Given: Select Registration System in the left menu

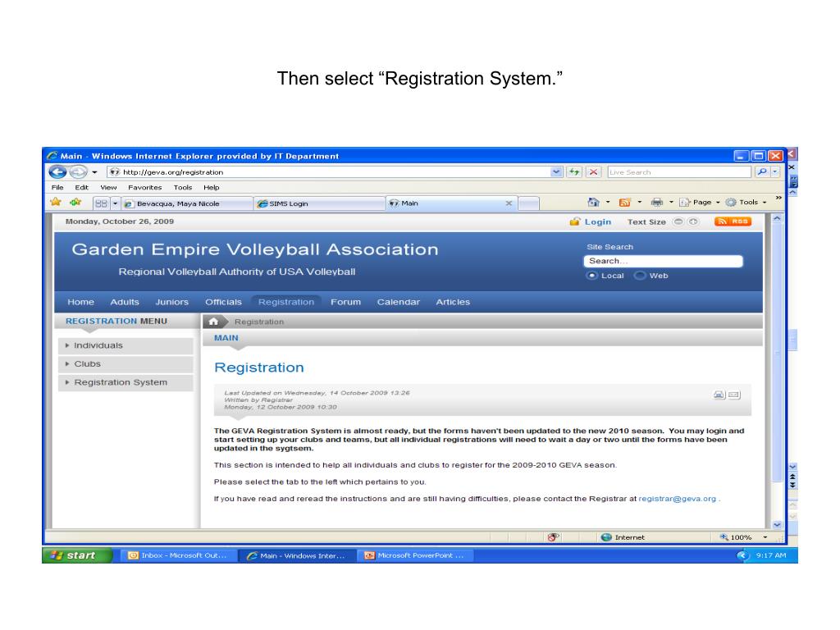Looking at the screenshot, I should pos(126,382).
